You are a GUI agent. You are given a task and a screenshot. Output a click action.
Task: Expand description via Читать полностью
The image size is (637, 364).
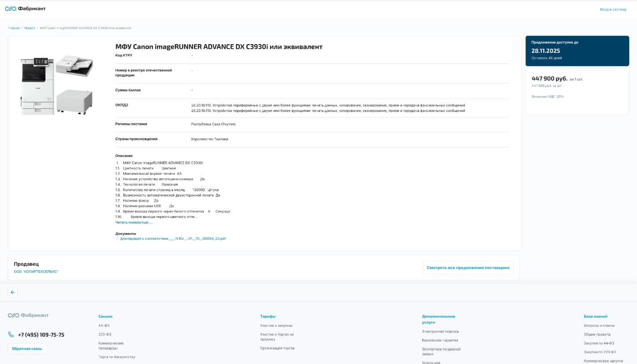click(134, 222)
